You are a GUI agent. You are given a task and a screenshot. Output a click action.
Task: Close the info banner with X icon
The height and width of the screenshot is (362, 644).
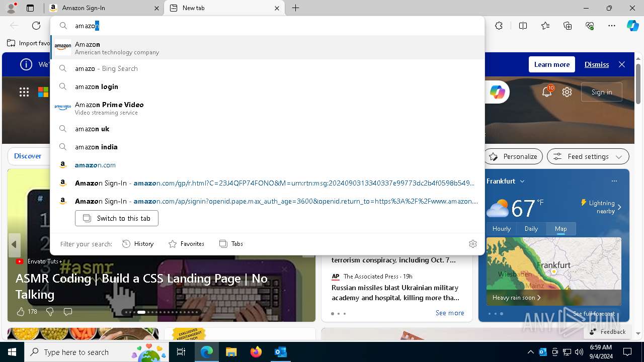pyautogui.click(x=622, y=64)
